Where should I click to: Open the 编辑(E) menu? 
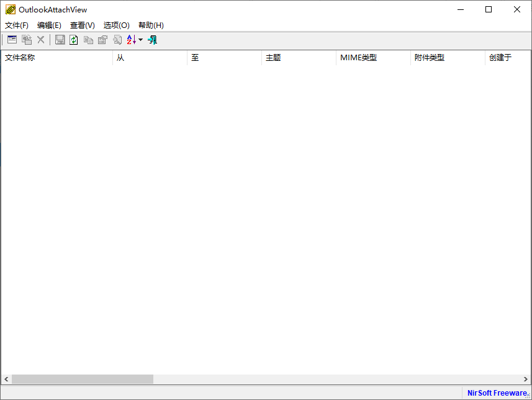[x=49, y=25]
